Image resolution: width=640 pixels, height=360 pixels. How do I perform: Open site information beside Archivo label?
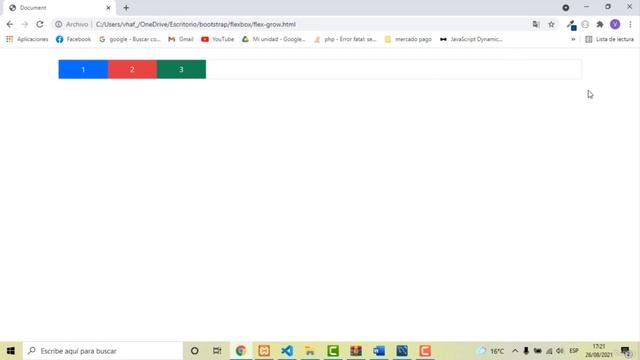[x=59, y=24]
